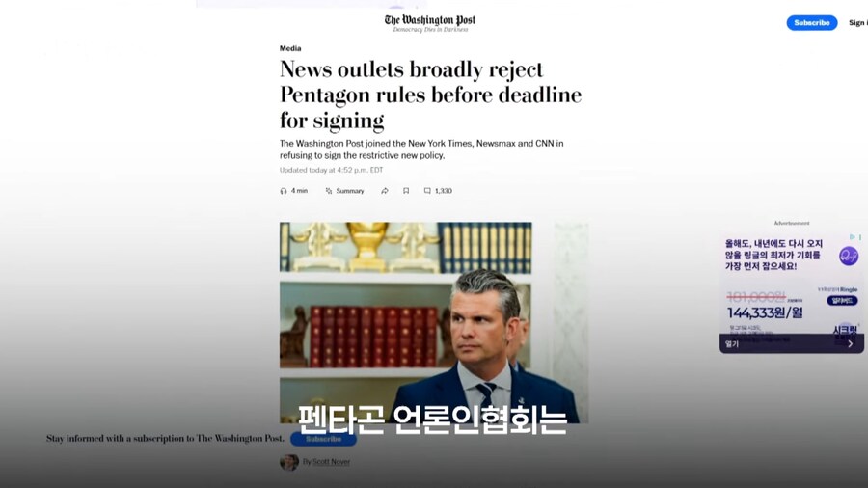Click the 1,330 comments count

pos(444,191)
